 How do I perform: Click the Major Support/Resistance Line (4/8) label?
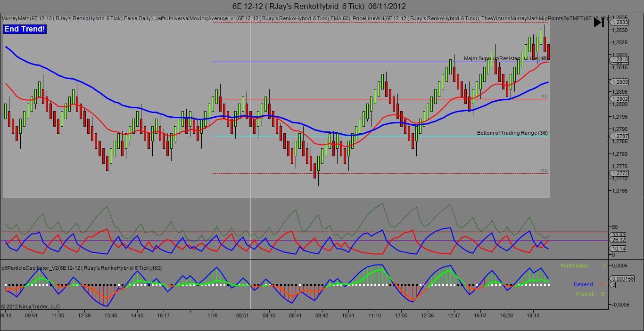pos(506,58)
